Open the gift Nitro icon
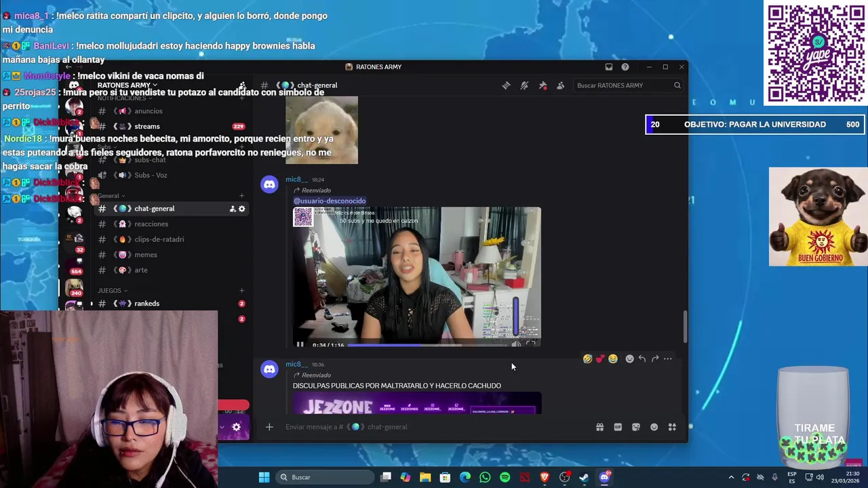 click(x=599, y=427)
